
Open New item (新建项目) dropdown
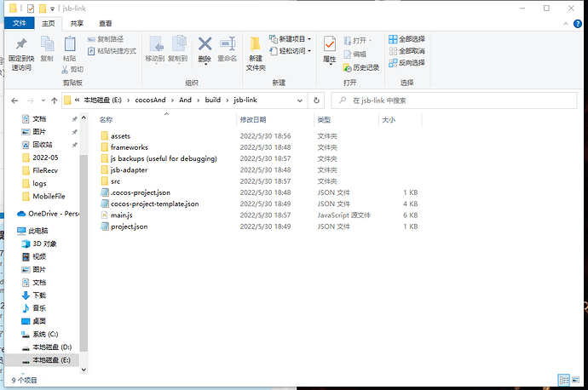[291, 39]
